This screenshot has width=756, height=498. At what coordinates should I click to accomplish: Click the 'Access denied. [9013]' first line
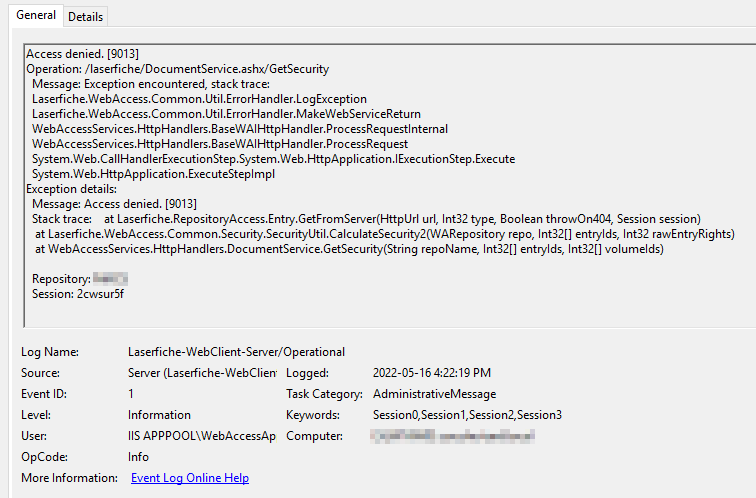point(82,54)
